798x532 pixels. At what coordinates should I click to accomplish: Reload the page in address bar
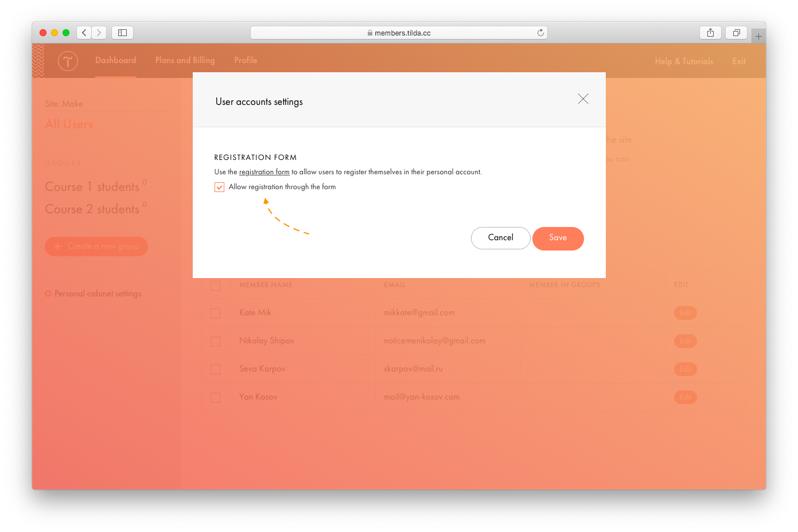pyautogui.click(x=540, y=33)
